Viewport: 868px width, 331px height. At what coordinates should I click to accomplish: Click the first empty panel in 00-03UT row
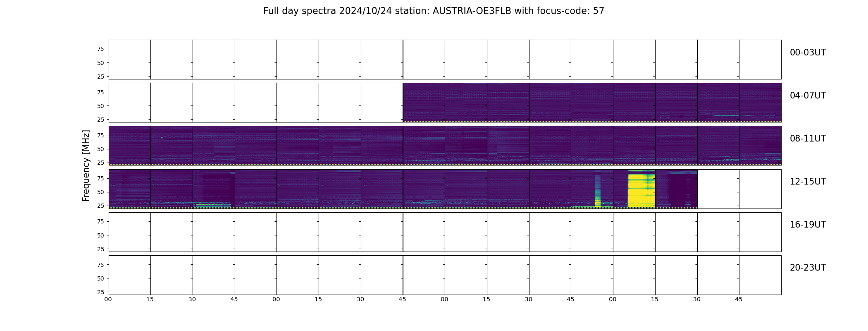[x=129, y=60]
